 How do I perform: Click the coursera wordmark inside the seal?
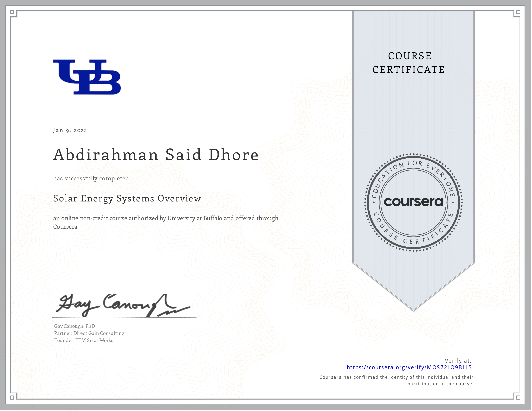[413, 202]
